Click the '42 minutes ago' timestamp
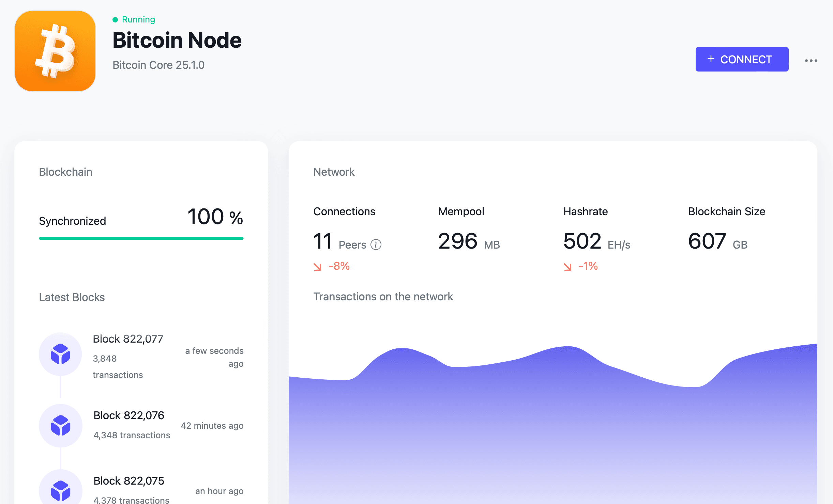Image resolution: width=833 pixels, height=504 pixels. tap(212, 426)
